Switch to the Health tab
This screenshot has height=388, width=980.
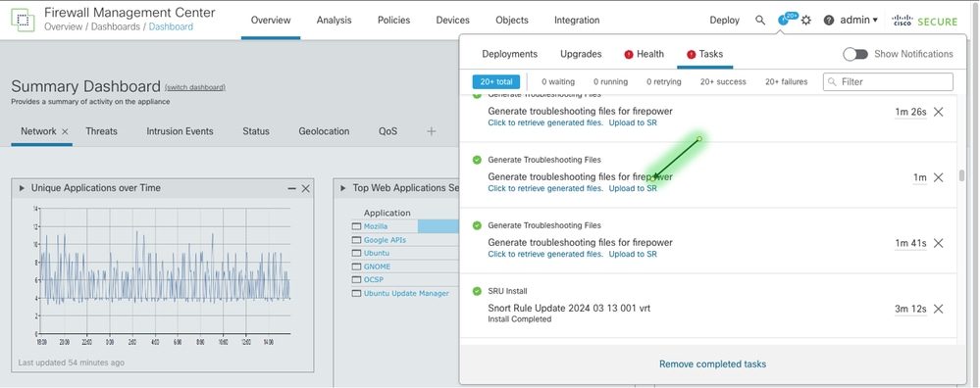(x=644, y=54)
